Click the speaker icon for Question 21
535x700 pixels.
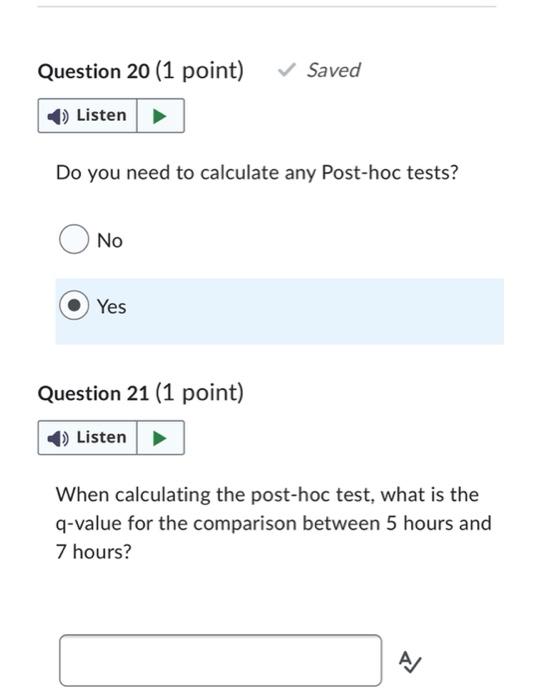58,438
